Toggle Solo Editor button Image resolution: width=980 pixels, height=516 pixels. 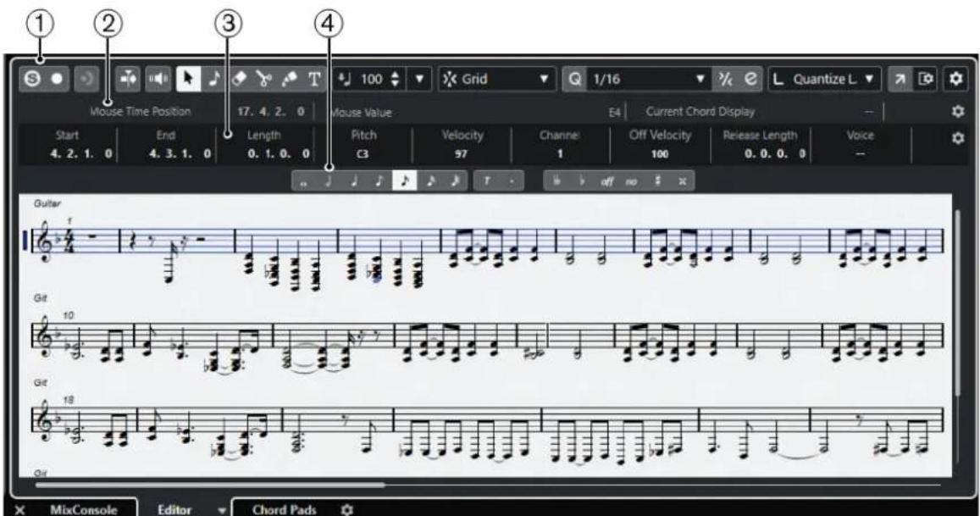[32, 79]
